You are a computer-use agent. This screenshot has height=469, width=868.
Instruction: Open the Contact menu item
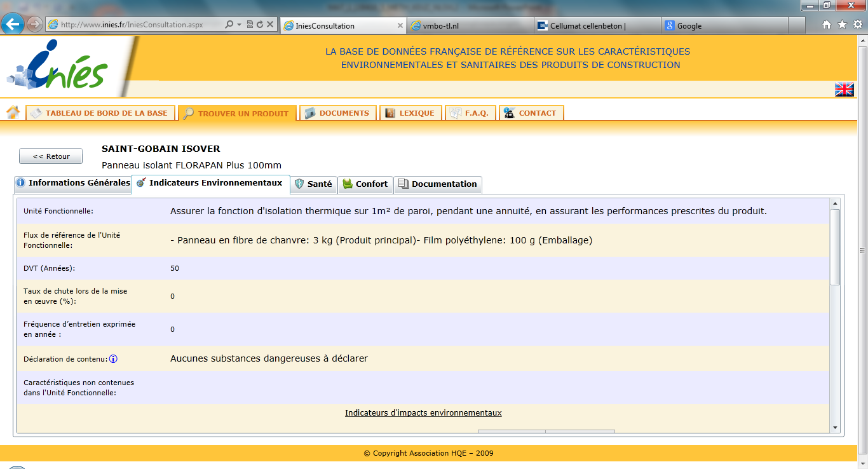point(531,113)
